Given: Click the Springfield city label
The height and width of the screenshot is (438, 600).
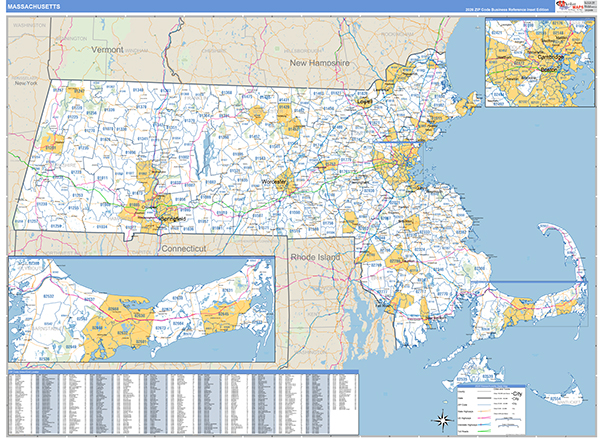Looking at the screenshot, I should (172, 219).
